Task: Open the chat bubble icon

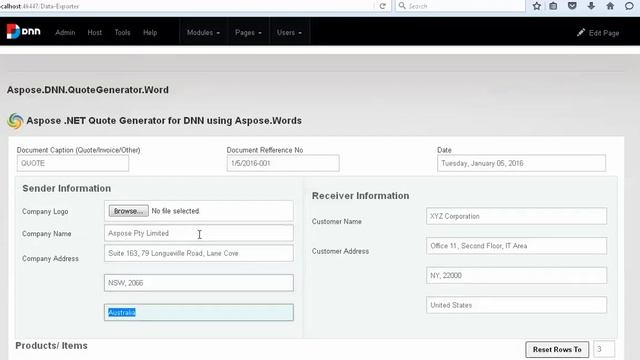Action: click(x=629, y=6)
